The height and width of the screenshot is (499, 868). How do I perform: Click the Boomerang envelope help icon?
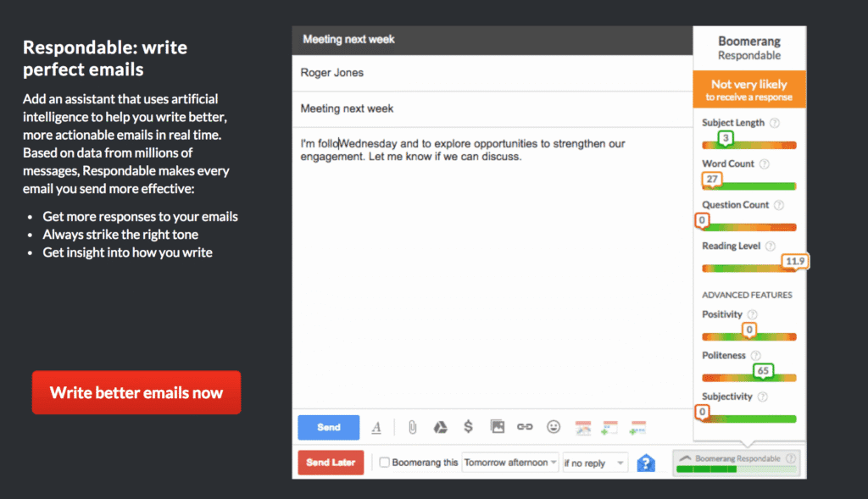646,463
